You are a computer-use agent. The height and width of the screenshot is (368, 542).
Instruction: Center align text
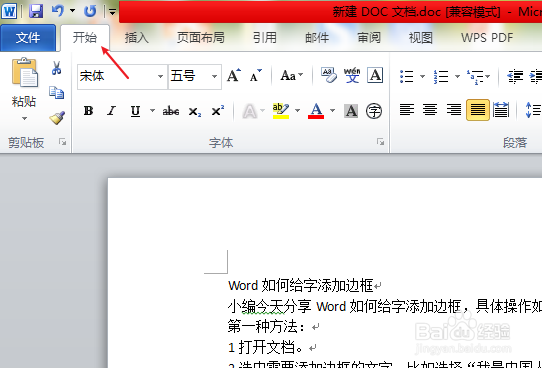(430, 110)
